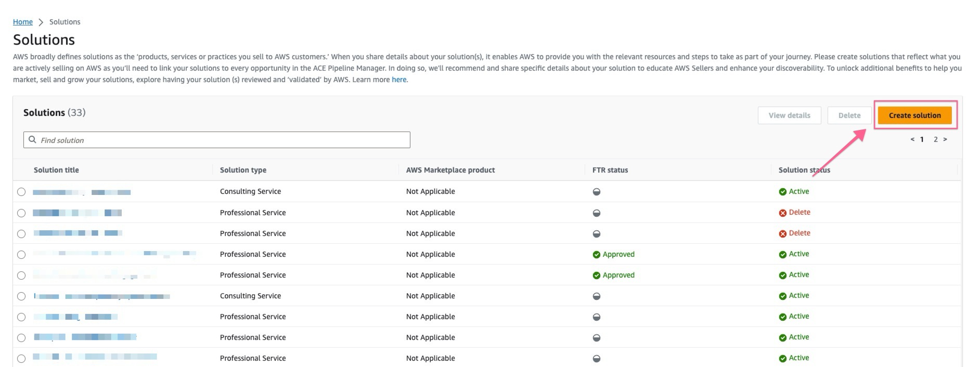Select radio of the seventh solution row

21,317
